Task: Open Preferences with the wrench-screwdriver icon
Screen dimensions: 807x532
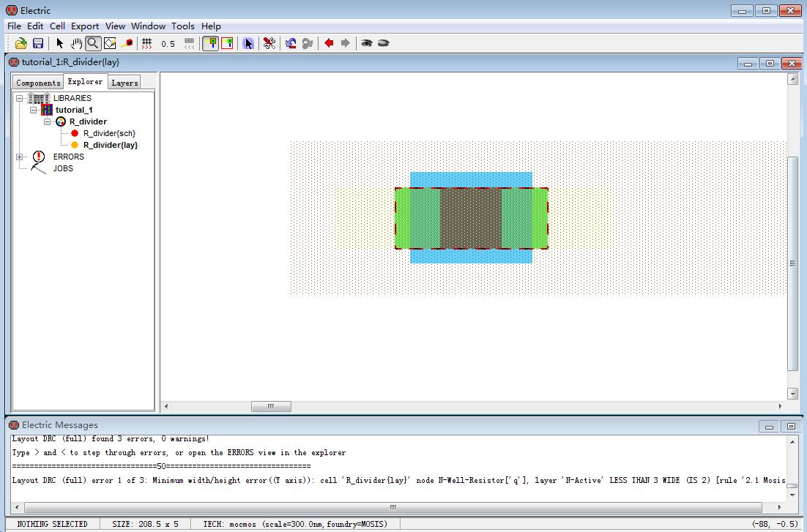Action: [269, 44]
